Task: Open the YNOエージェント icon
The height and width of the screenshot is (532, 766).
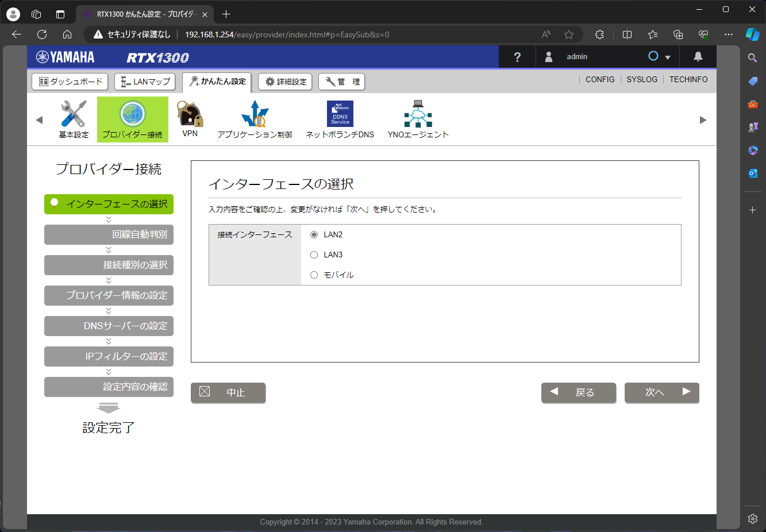Action: [x=418, y=119]
